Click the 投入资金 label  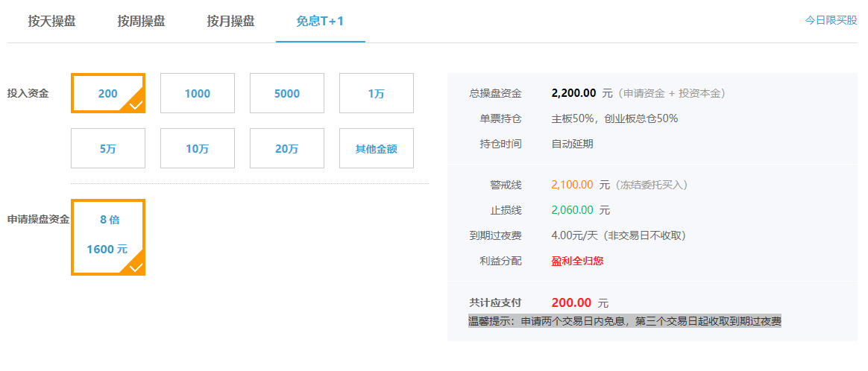pos(28,93)
